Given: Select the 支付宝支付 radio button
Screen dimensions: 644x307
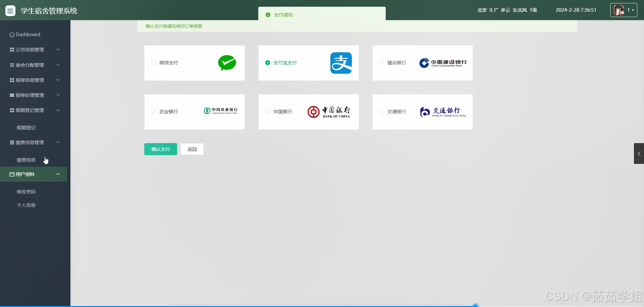Looking at the screenshot, I should pos(268,63).
